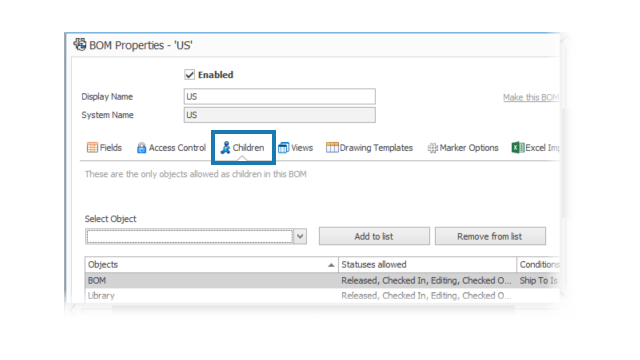
Task: Switch to the Fields tab
Action: tap(104, 147)
